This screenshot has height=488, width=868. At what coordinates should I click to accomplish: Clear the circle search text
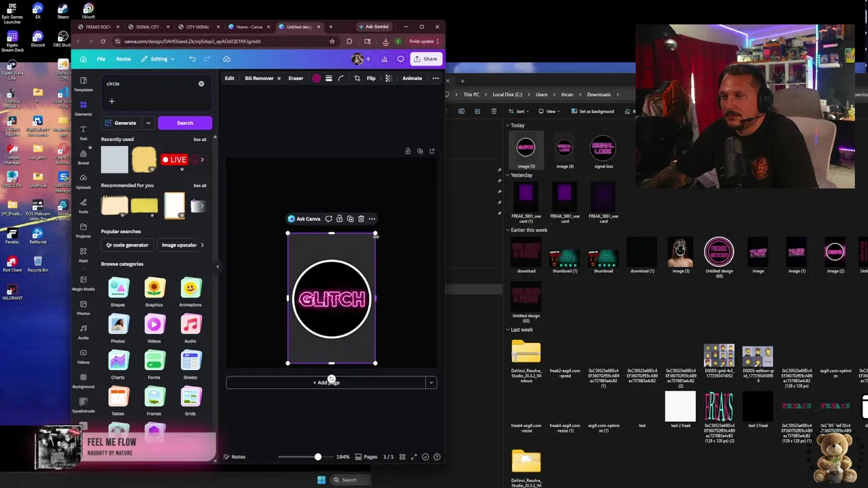click(x=201, y=83)
